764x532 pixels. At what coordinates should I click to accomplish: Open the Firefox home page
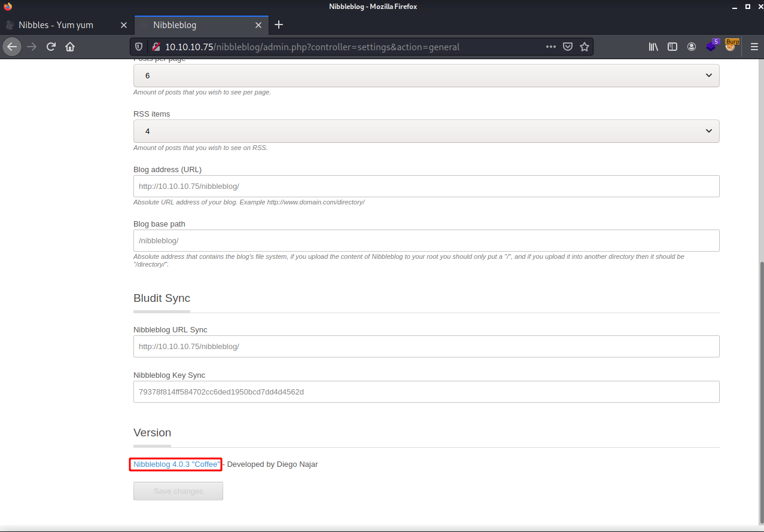[x=70, y=47]
